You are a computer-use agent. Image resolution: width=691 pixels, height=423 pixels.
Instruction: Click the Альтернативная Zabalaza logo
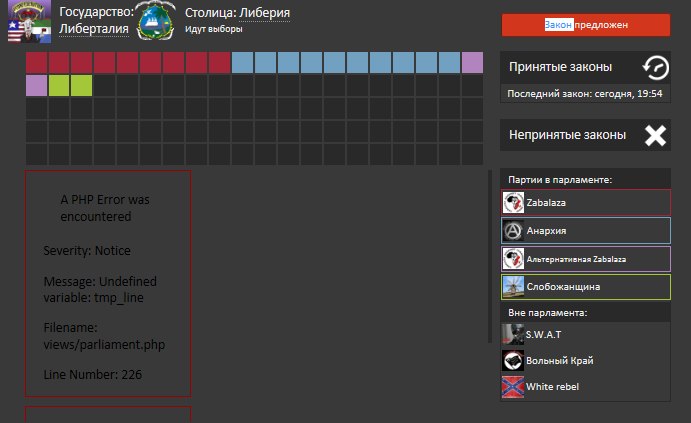pos(513,259)
